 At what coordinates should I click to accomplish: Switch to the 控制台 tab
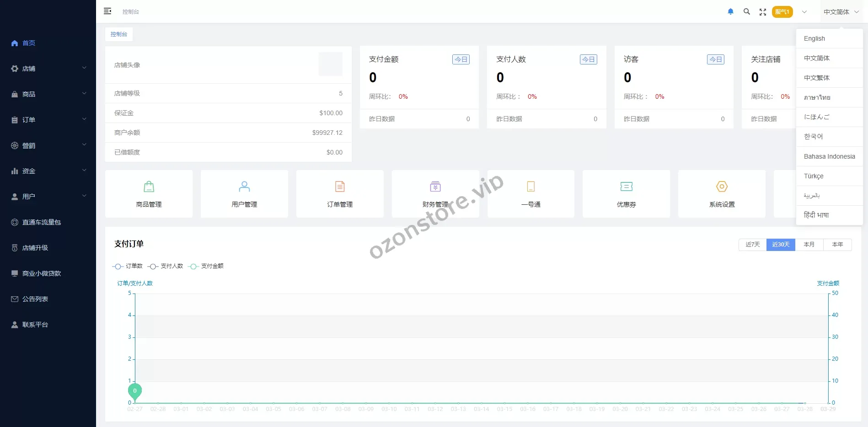click(x=119, y=34)
